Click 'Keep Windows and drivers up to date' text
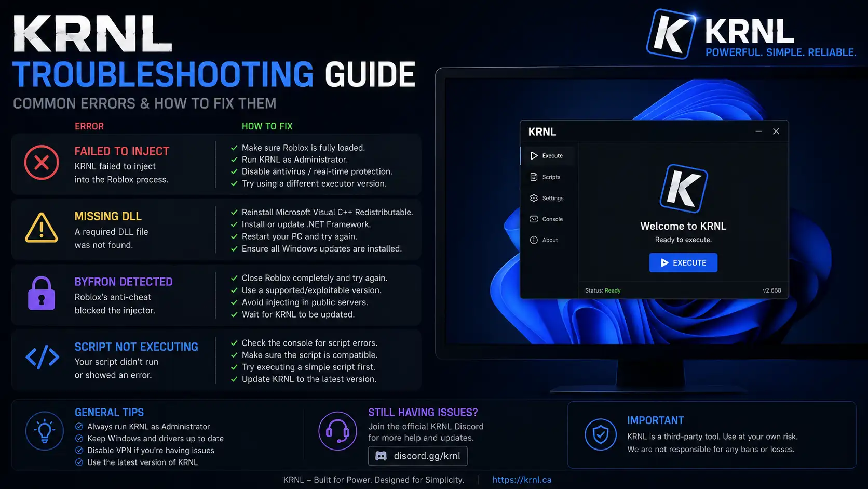Viewport: 868px width, 489px height. pos(156,439)
